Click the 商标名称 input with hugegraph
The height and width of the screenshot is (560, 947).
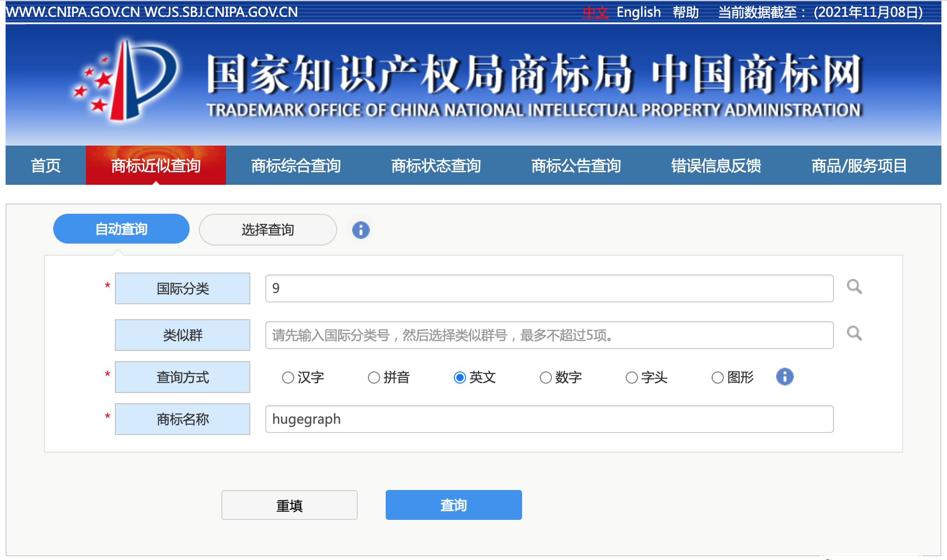(x=549, y=419)
